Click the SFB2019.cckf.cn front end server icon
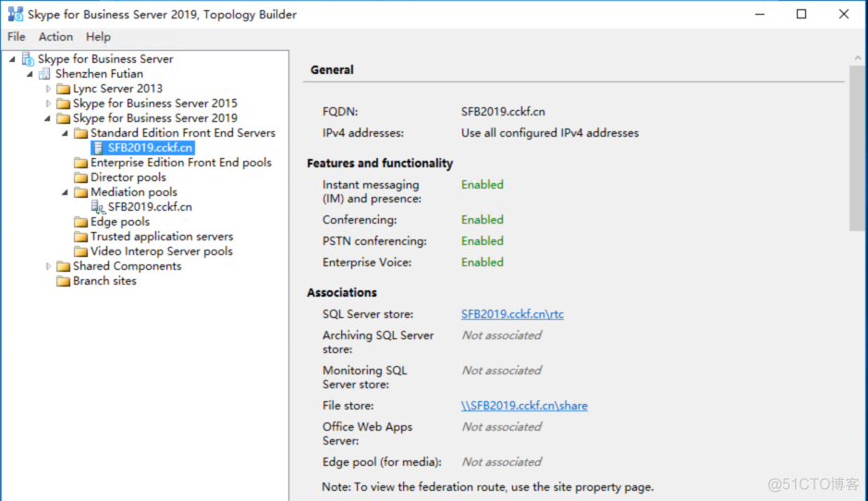 (98, 148)
